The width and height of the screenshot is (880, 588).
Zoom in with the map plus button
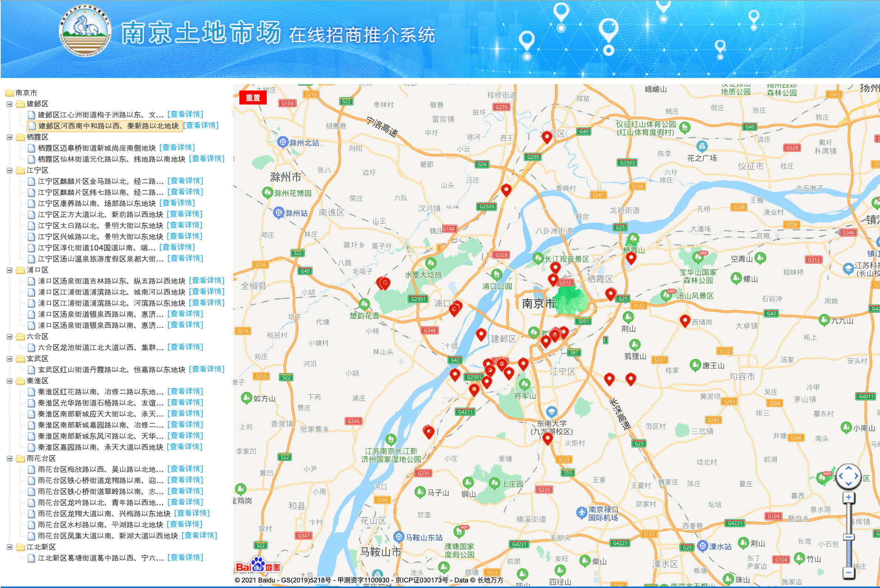point(849,498)
